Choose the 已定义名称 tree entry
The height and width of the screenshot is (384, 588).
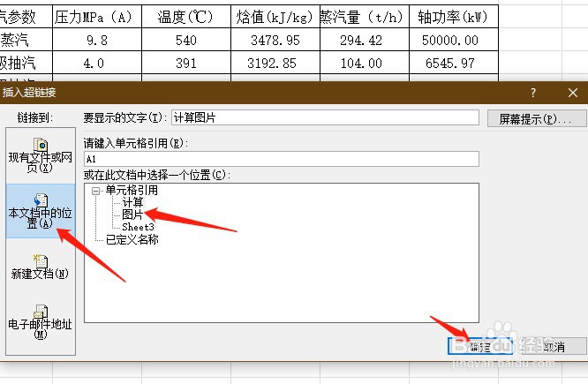point(132,239)
